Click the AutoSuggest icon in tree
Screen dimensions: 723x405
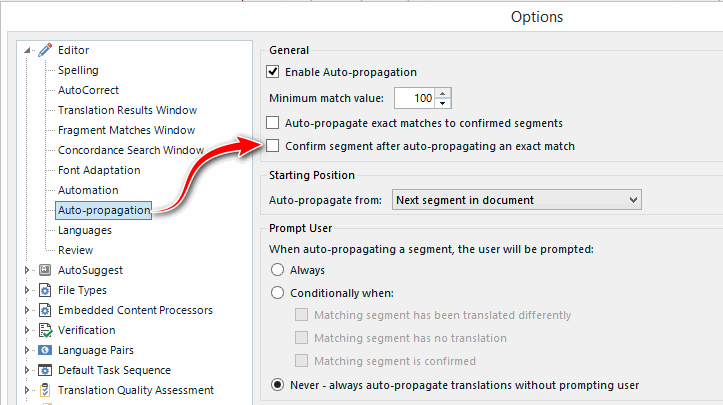point(45,270)
